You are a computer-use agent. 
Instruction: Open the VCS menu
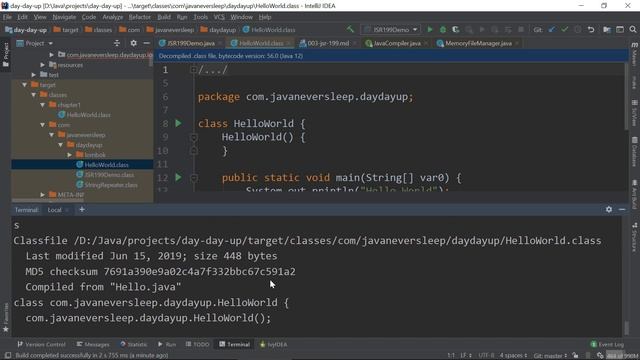click(219, 17)
